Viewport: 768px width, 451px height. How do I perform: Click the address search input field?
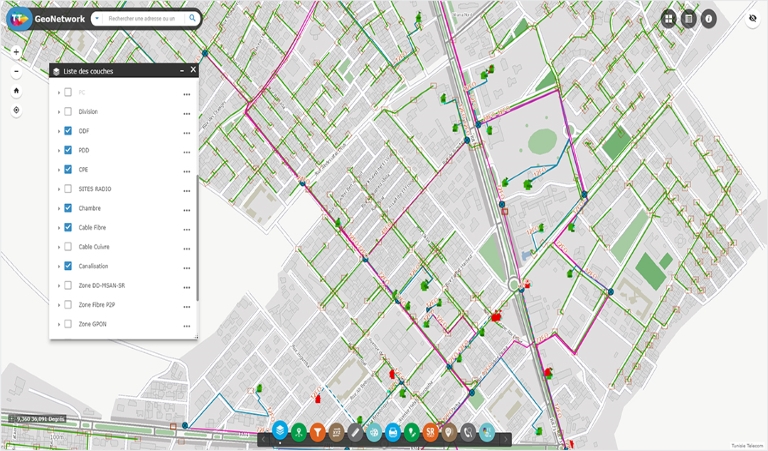(143, 19)
